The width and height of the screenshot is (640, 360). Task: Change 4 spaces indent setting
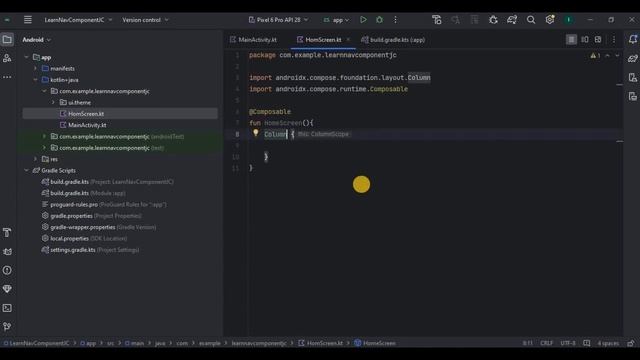coord(608,343)
